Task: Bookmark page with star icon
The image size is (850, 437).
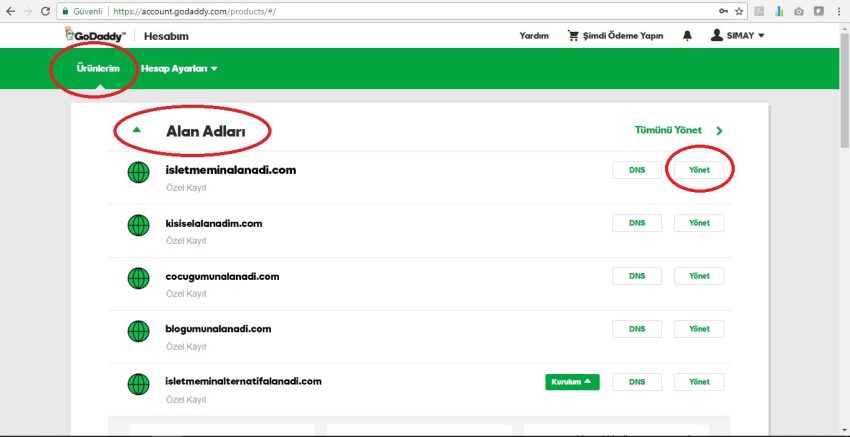Action: (739, 11)
